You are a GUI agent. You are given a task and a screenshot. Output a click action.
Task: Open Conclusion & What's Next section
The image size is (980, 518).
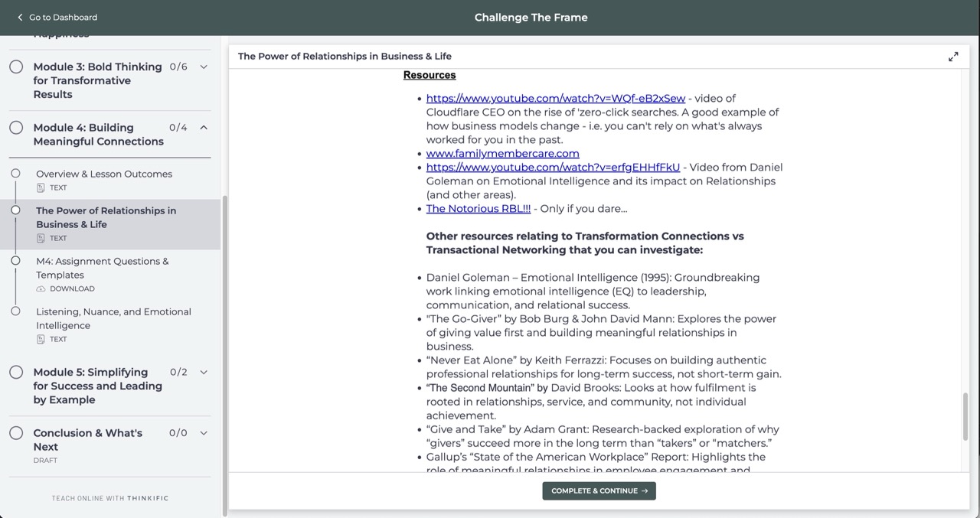point(87,440)
